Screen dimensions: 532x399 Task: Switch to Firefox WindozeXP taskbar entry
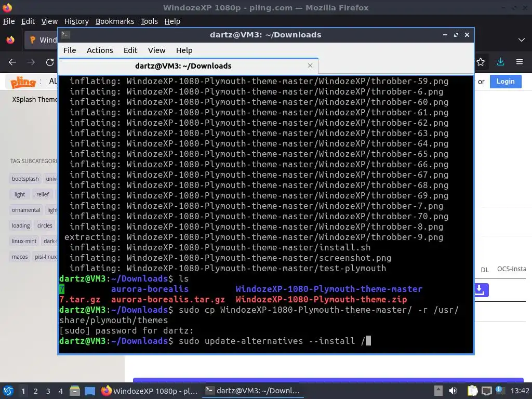[x=150, y=391]
